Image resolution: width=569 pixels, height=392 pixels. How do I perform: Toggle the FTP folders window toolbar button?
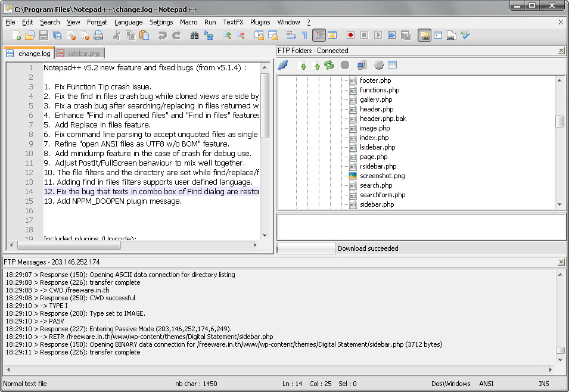tap(424, 35)
